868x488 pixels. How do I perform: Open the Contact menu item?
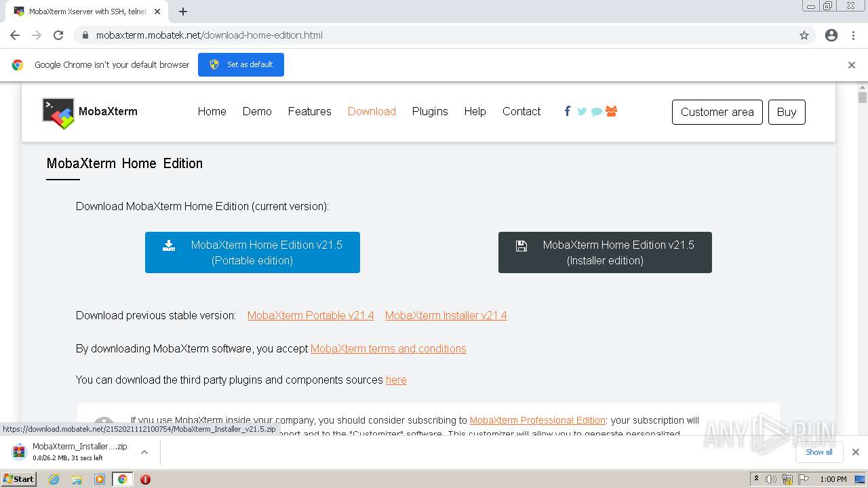(521, 111)
